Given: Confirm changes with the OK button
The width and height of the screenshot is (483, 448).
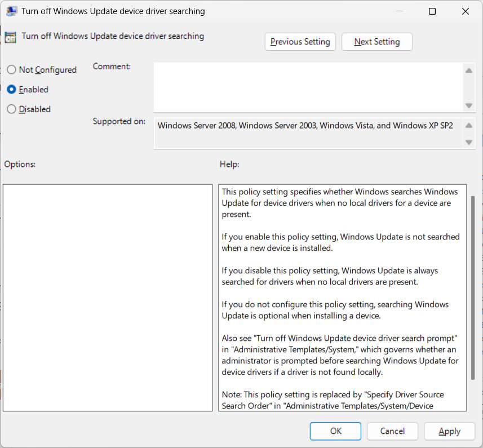Looking at the screenshot, I should tap(335, 431).
